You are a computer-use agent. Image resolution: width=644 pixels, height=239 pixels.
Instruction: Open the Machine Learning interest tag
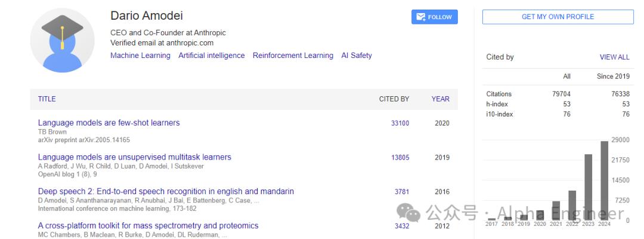pos(140,56)
